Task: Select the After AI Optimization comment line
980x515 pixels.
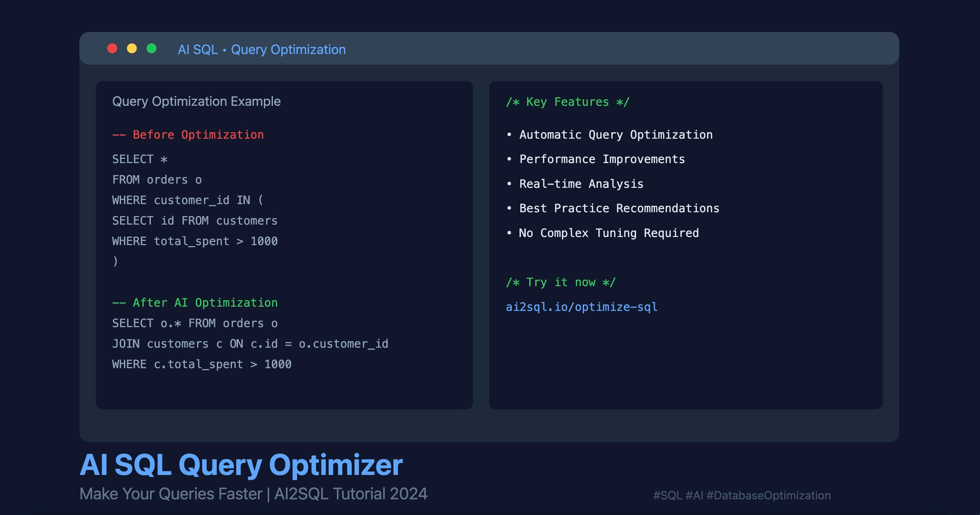Action: [x=195, y=303]
